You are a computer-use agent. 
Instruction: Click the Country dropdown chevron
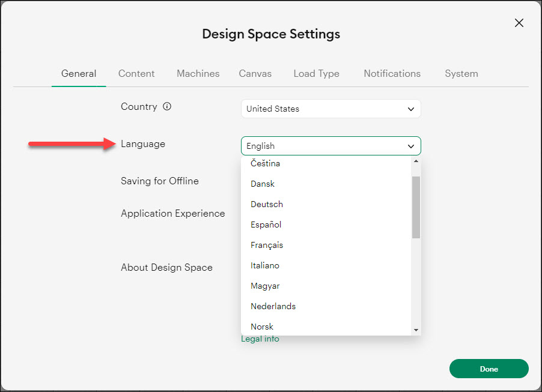(411, 109)
